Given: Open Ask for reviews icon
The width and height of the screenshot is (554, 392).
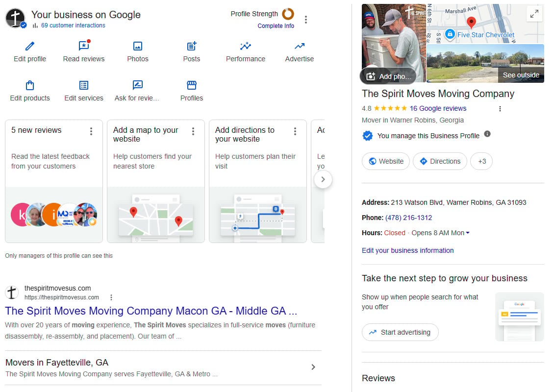Looking at the screenshot, I should click(x=137, y=85).
